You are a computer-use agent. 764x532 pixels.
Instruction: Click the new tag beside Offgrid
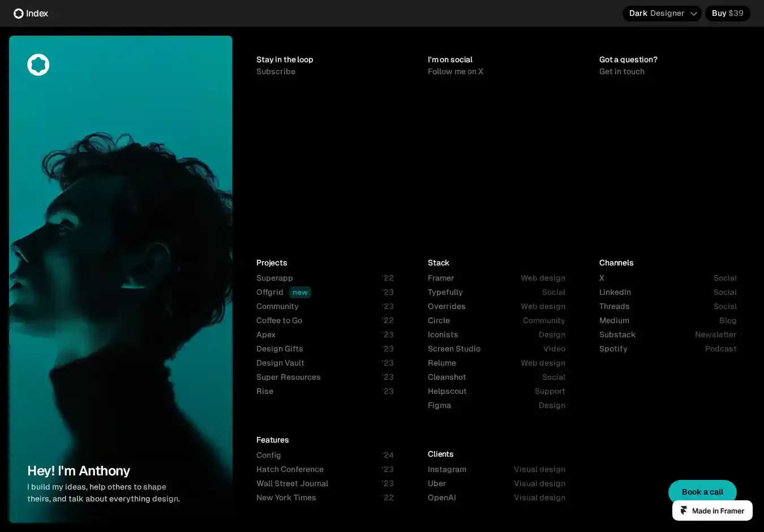[x=300, y=293]
